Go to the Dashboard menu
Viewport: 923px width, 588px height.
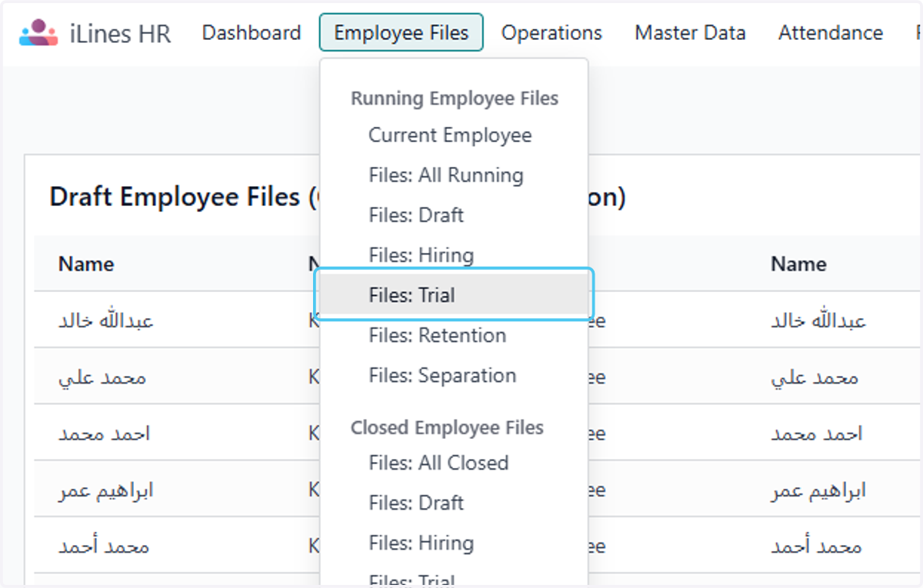click(x=252, y=33)
